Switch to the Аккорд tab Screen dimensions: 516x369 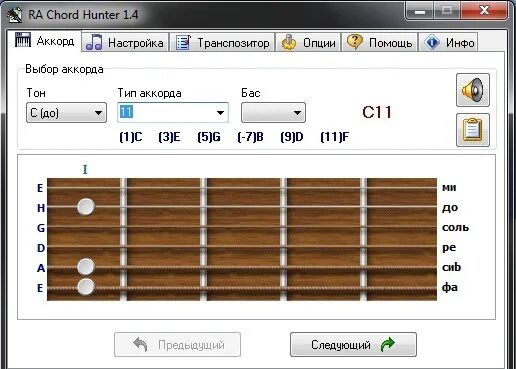(x=44, y=41)
